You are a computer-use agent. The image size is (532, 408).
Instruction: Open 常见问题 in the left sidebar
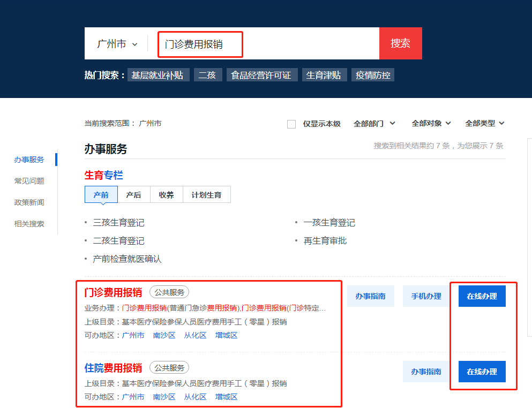tap(29, 181)
